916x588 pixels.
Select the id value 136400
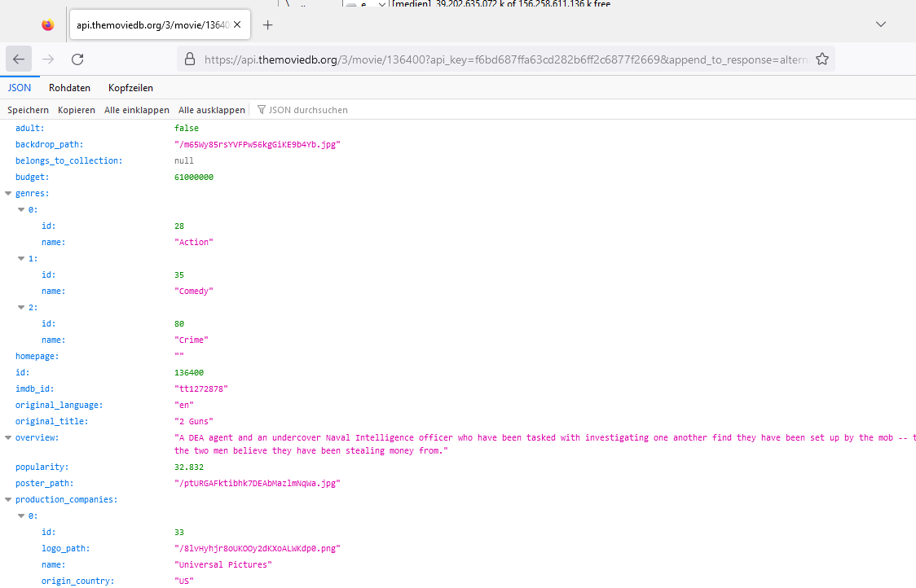click(189, 372)
